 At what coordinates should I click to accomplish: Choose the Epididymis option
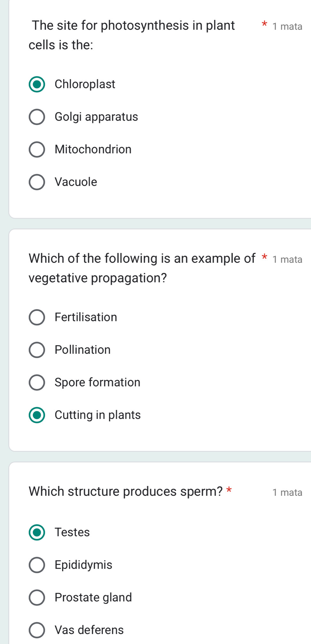coord(37,565)
